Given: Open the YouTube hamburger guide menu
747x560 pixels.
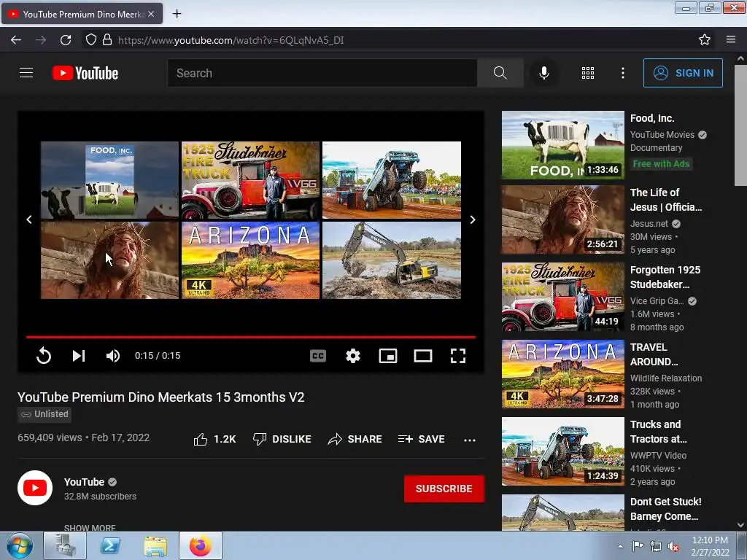Looking at the screenshot, I should 26,73.
